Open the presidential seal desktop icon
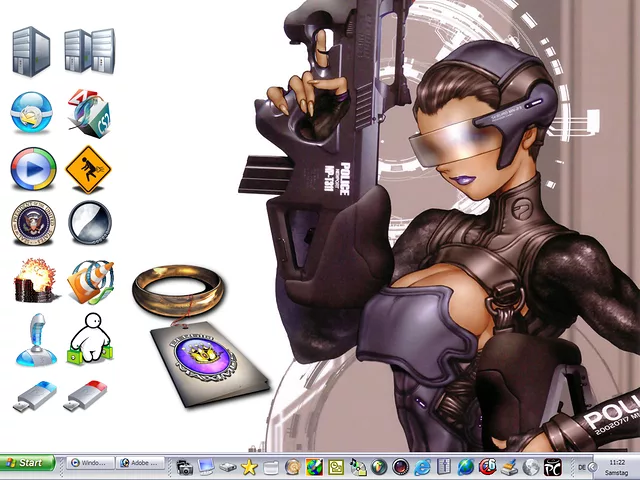The height and width of the screenshot is (480, 640). pyautogui.click(x=32, y=223)
